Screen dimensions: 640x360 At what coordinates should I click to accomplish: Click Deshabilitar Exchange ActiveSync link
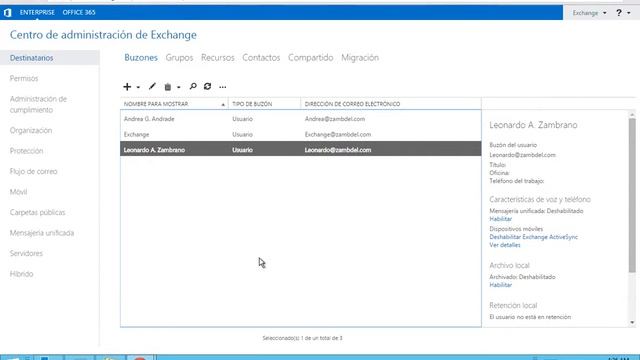click(533, 237)
